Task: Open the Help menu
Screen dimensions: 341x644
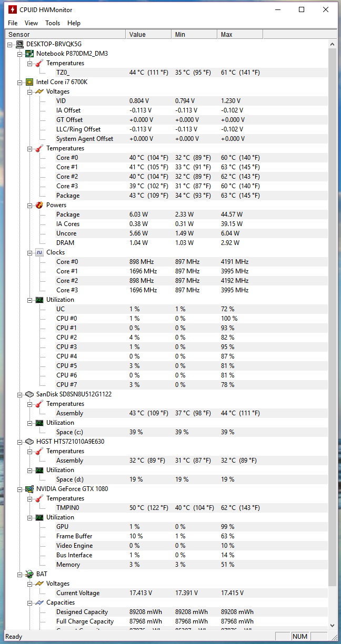Action: [74, 23]
